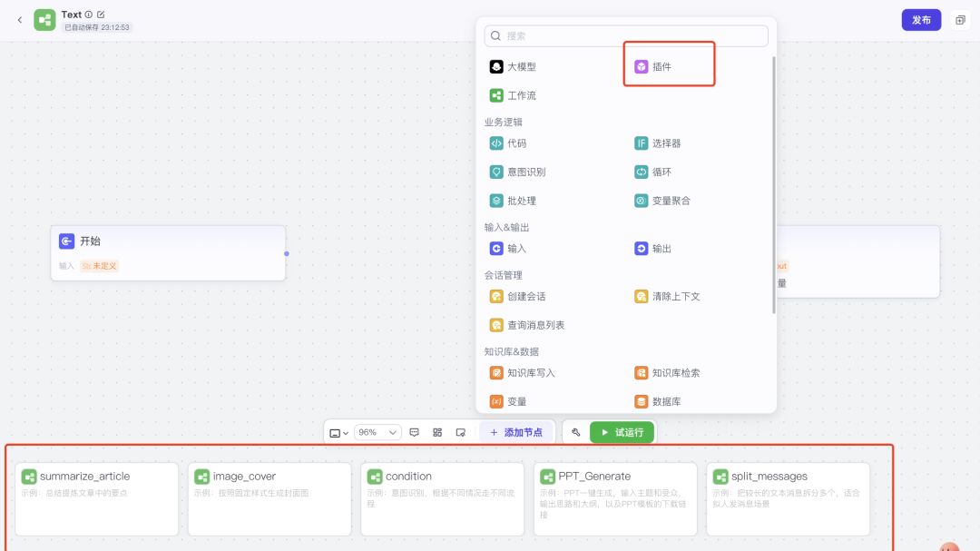Go back using the left chevron arrow

pos(20,20)
